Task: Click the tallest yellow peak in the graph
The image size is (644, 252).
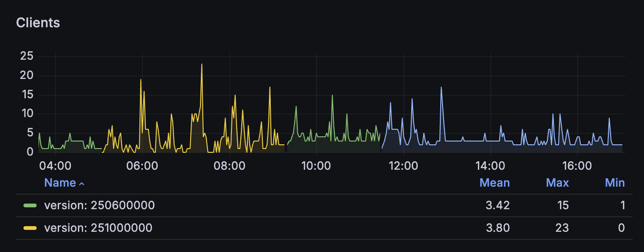Action: 202,64
